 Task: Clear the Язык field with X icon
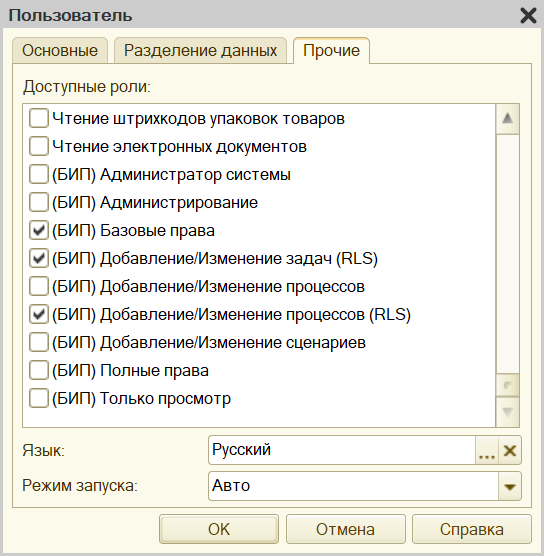coord(510,450)
